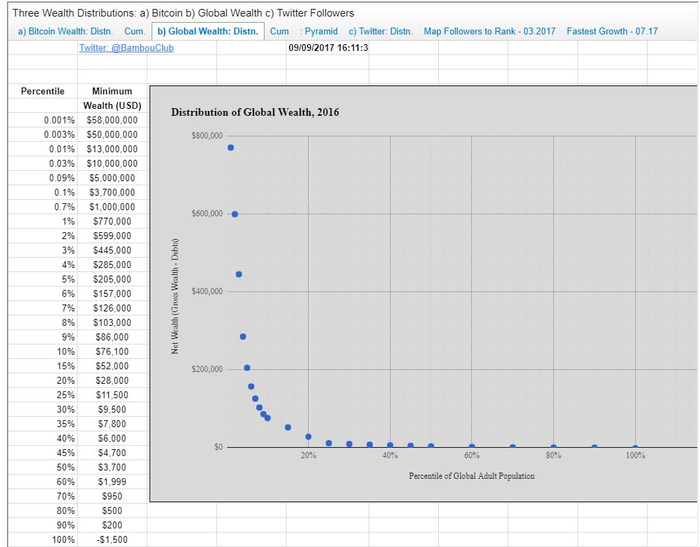
Task: Switch to the ': Pyramid' tab
Action: 319,31
